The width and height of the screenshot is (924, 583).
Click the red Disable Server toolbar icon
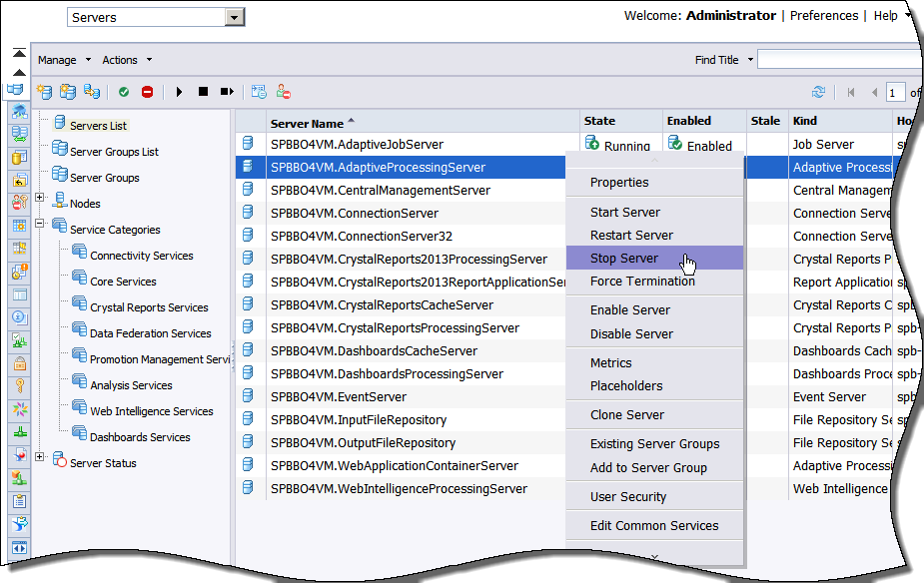[x=147, y=92]
